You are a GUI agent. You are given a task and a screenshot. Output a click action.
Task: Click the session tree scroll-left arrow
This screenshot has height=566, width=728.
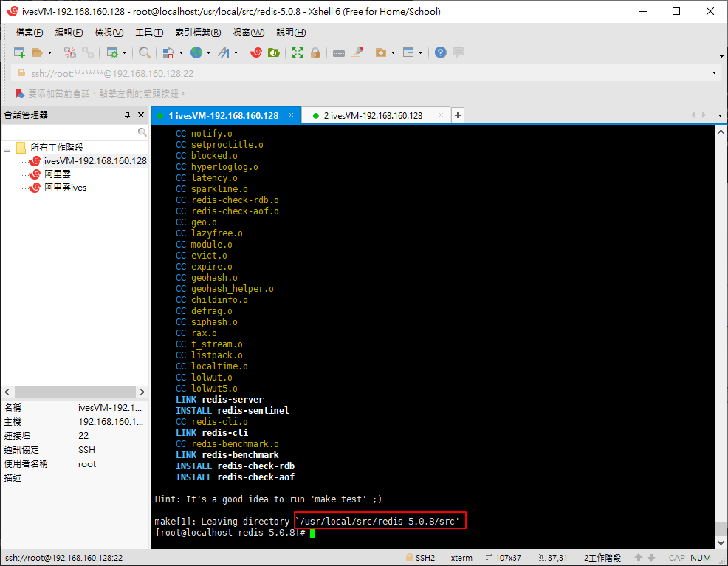point(7,392)
